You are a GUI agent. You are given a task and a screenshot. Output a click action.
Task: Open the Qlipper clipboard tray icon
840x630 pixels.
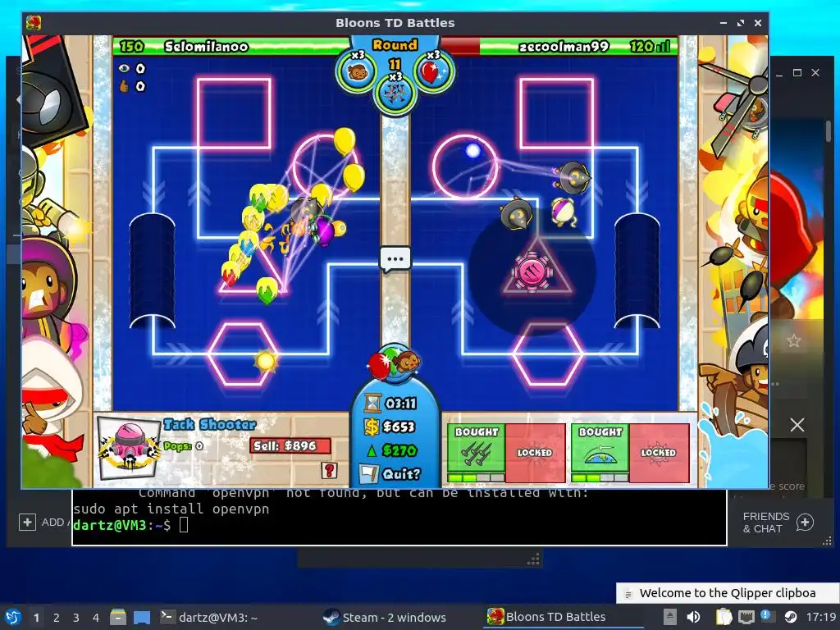point(724,617)
